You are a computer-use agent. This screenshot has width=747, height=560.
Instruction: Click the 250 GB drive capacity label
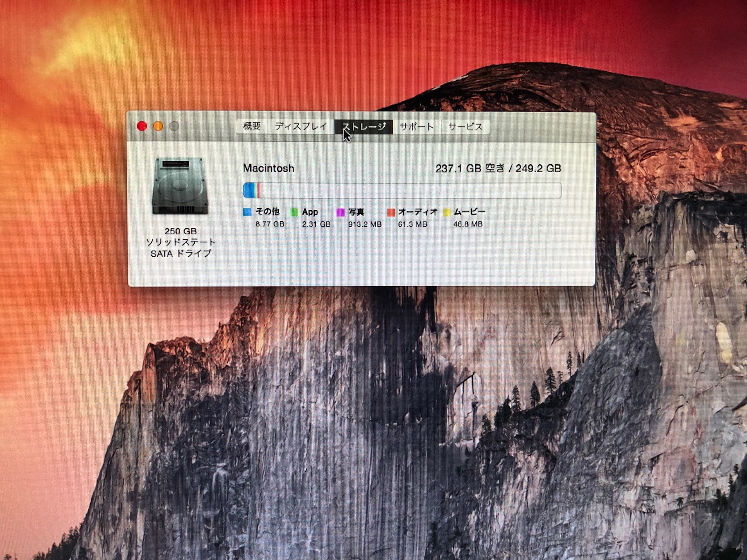click(181, 231)
